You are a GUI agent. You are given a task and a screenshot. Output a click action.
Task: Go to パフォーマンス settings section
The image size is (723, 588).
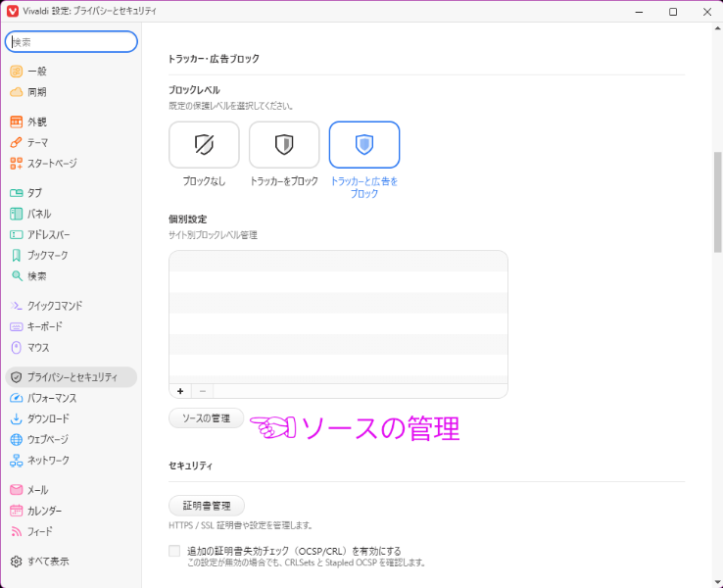[52, 399]
